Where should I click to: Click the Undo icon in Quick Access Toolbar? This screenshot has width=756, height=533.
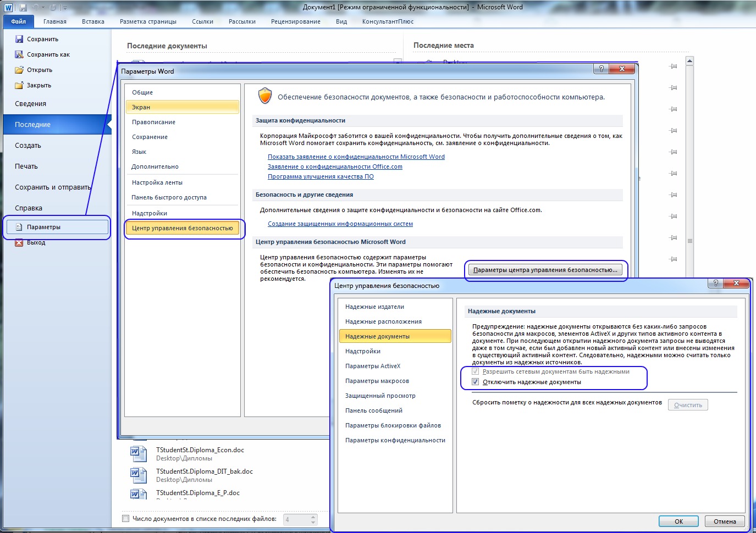pyautogui.click(x=36, y=8)
